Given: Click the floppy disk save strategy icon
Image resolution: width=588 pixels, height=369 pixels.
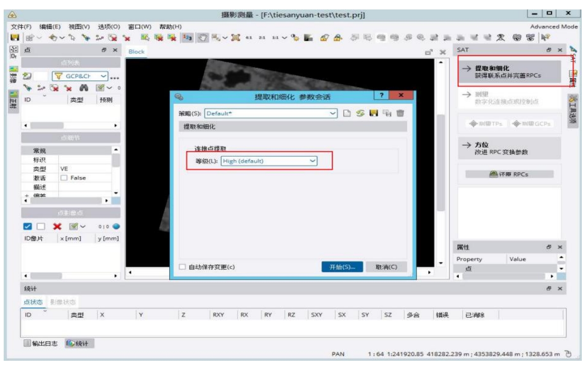Looking at the screenshot, I should click(x=374, y=113).
